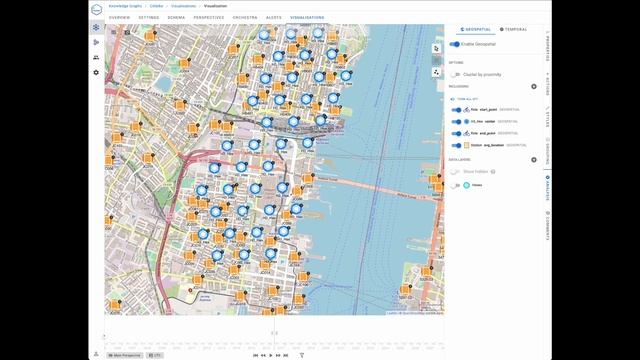This screenshot has height=360, width=640.
Task: Expand the Analysis side panel
Action: click(548, 188)
